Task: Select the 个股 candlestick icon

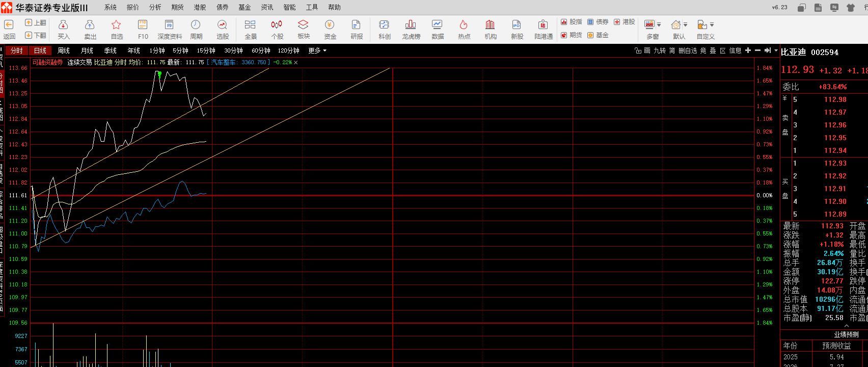Action: point(277,24)
